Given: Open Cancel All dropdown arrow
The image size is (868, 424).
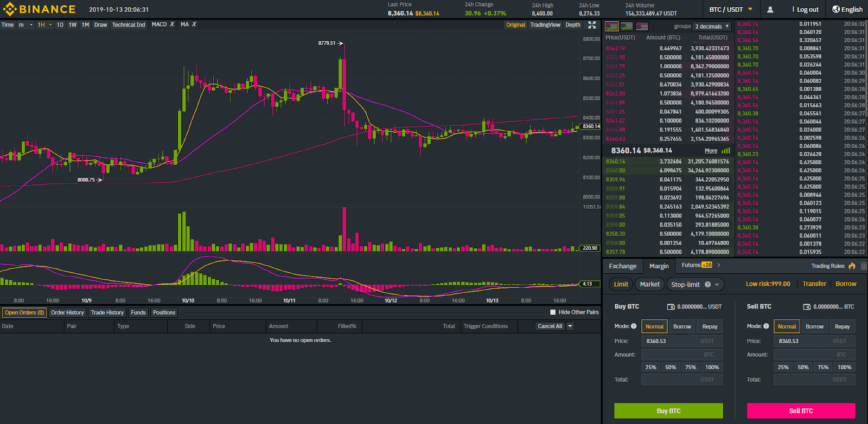Looking at the screenshot, I should 570,326.
